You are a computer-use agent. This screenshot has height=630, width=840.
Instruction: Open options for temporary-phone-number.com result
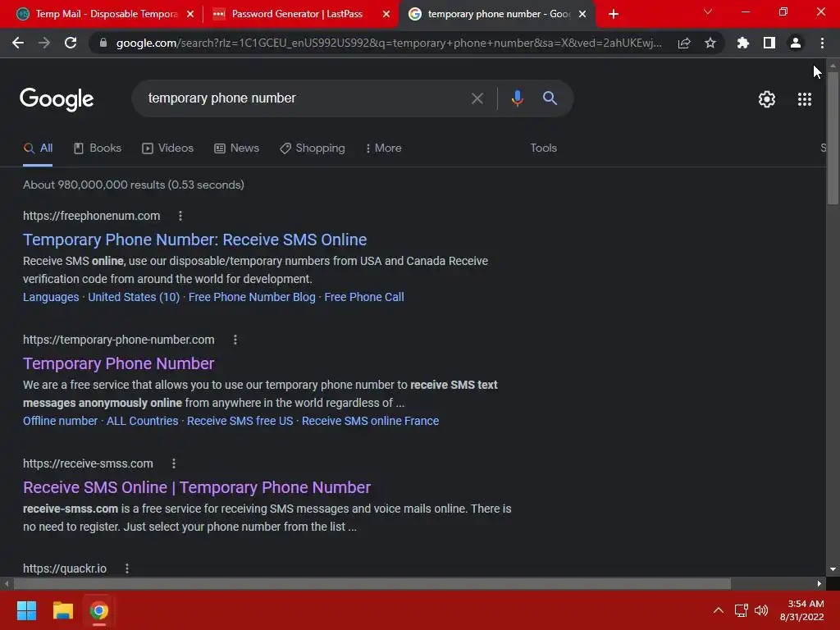point(235,340)
